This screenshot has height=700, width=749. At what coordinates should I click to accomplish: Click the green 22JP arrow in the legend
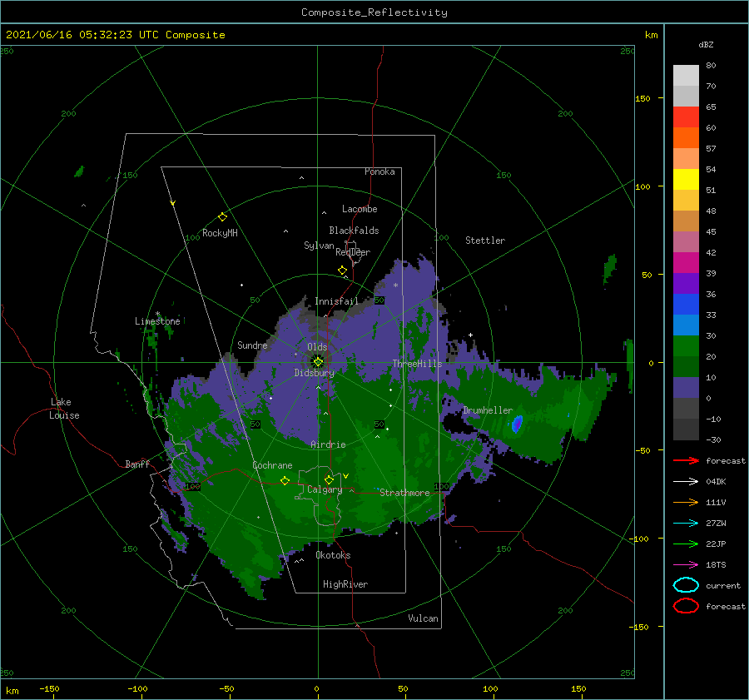tap(686, 544)
